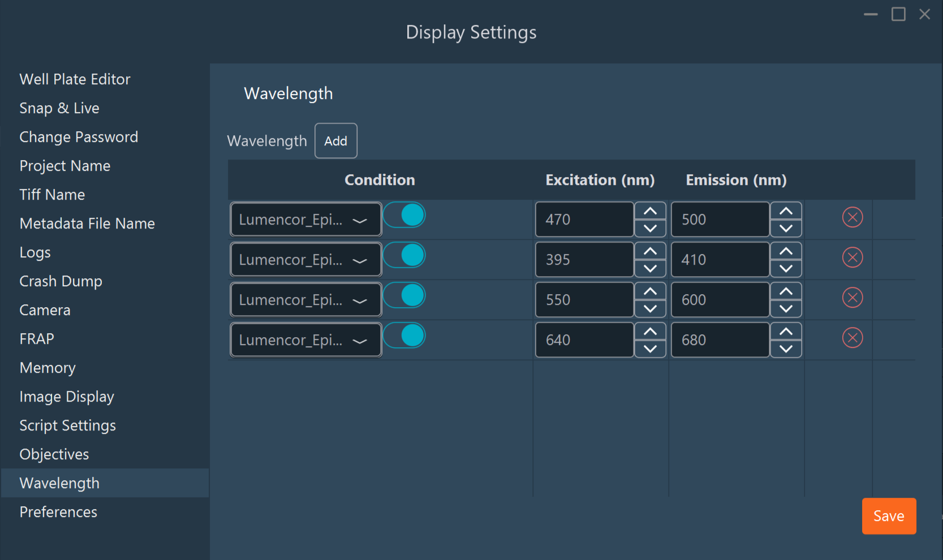Disable the first Lumencor_Epi wavelength toggle
This screenshot has height=560, width=943.
coord(404,215)
